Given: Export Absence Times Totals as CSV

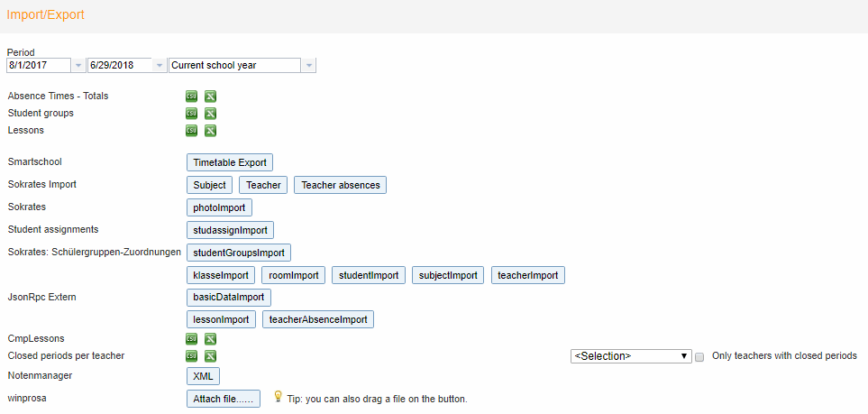Looking at the screenshot, I should (x=191, y=97).
